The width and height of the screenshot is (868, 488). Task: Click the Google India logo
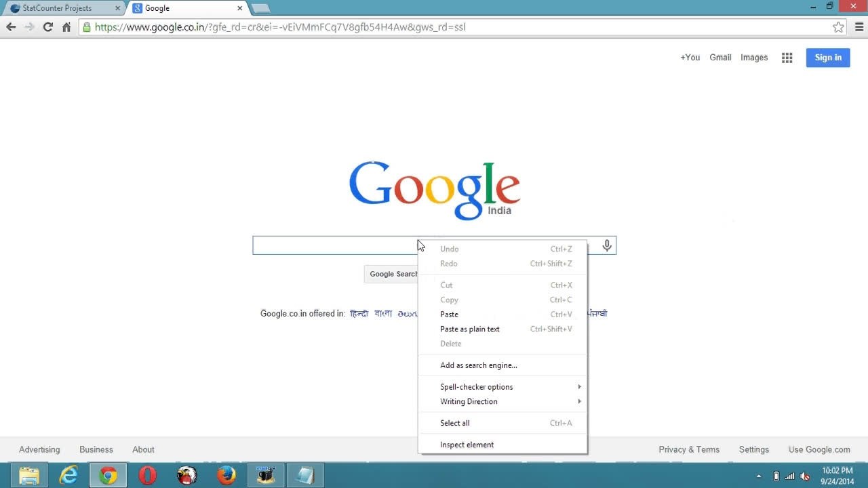point(435,190)
